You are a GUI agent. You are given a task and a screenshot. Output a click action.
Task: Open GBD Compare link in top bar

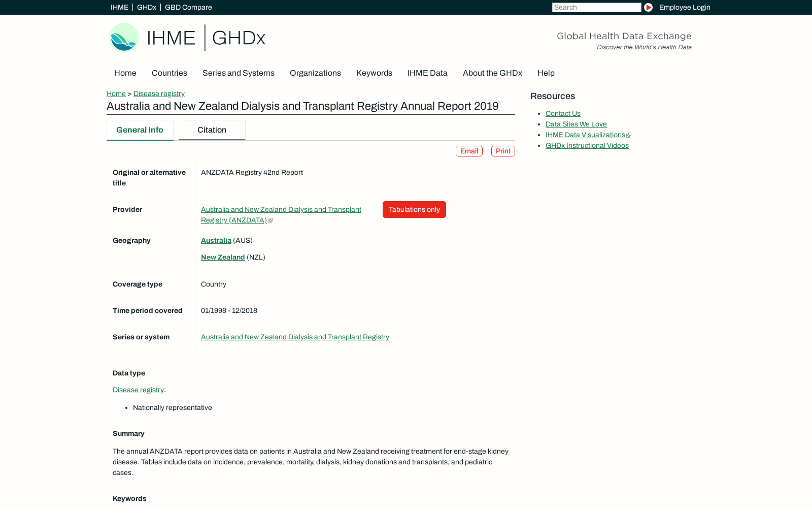pyautogui.click(x=188, y=7)
